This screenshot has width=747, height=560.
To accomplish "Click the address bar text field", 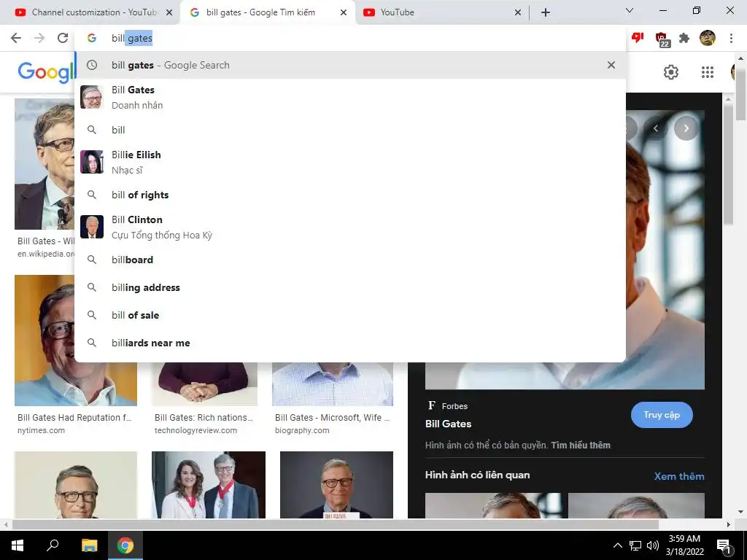I will (350, 38).
